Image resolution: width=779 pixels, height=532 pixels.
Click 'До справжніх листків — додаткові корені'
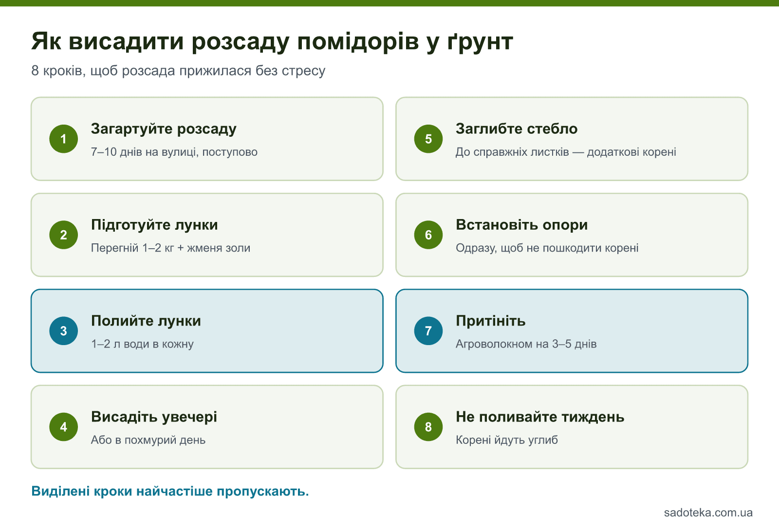tap(566, 152)
